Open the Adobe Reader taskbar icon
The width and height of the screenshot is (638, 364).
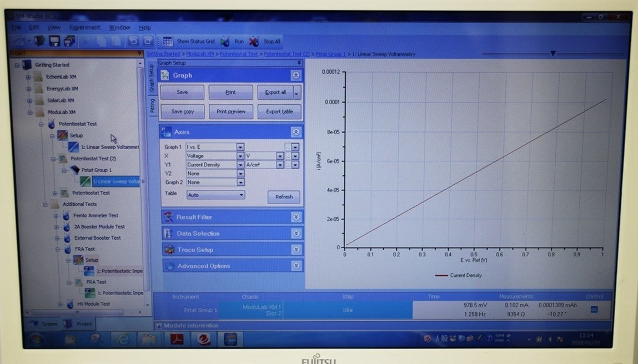[177, 338]
